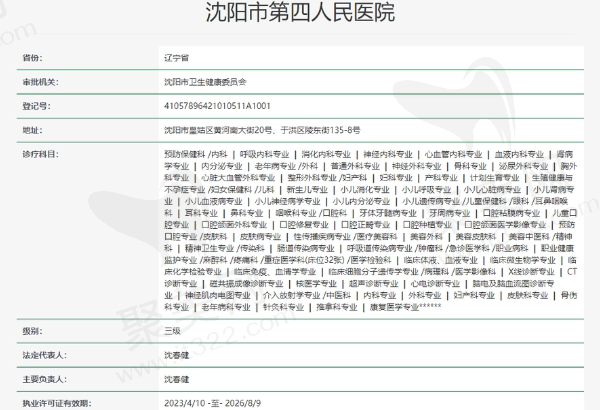Click 呼吸内科专业 in the department list

(264, 154)
